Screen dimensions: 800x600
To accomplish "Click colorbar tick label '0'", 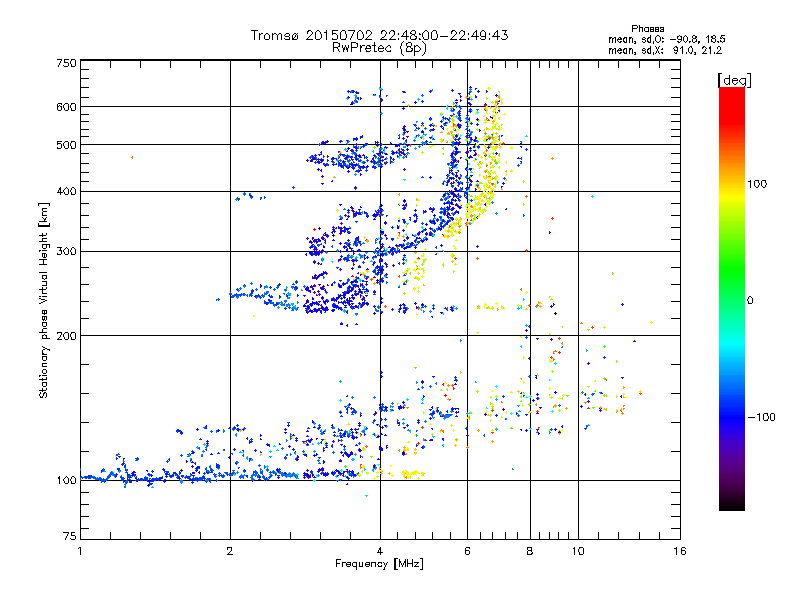I will point(750,301).
